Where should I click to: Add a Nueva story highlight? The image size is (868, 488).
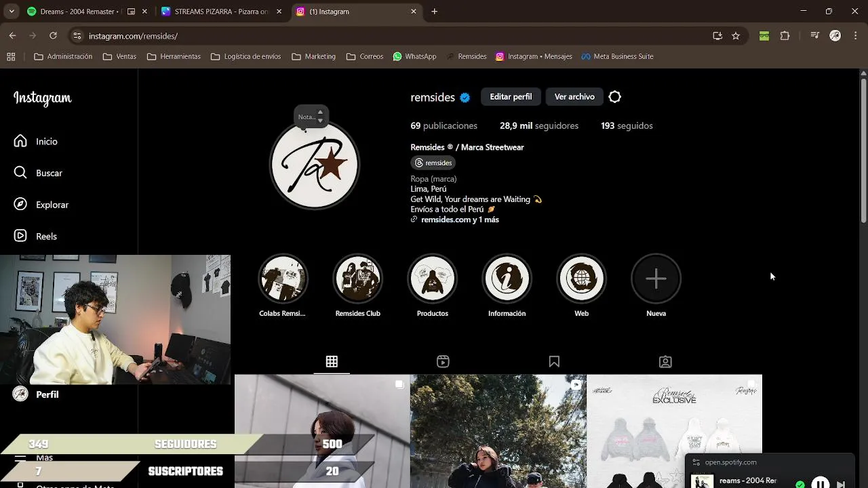tap(656, 285)
